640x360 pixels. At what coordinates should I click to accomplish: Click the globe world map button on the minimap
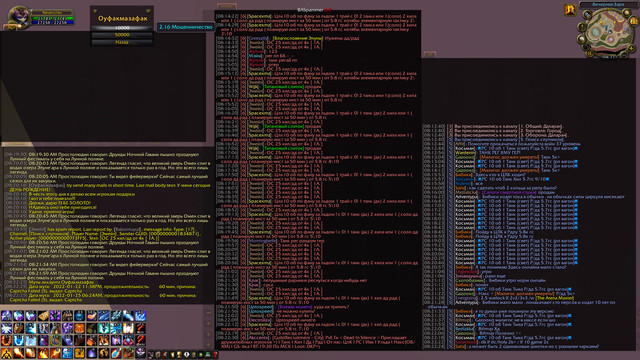click(x=627, y=13)
